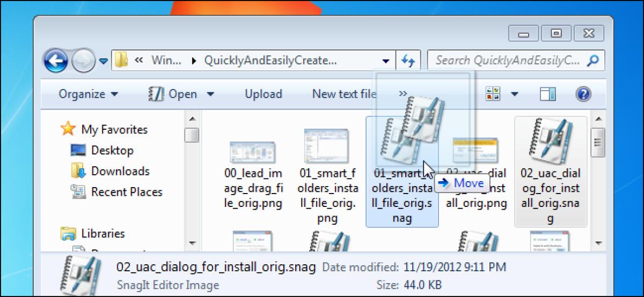Expand the arrow between Win... and QuicklyAndEasilyCreate...
Viewport: 644px width, 297px height.
click(x=193, y=61)
